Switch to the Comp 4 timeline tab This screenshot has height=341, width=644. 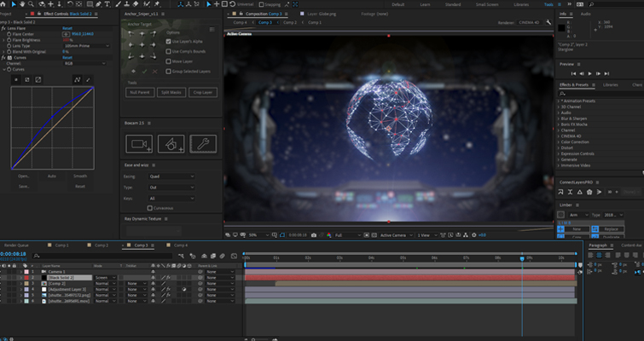(181, 245)
